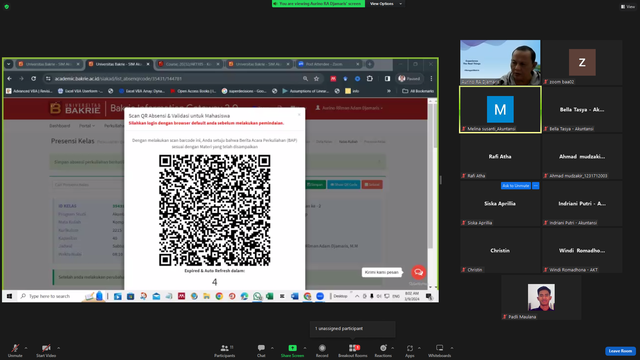640x360 pixels.
Task: Expand arrow beside Apps
Action: pyautogui.click(x=419, y=348)
